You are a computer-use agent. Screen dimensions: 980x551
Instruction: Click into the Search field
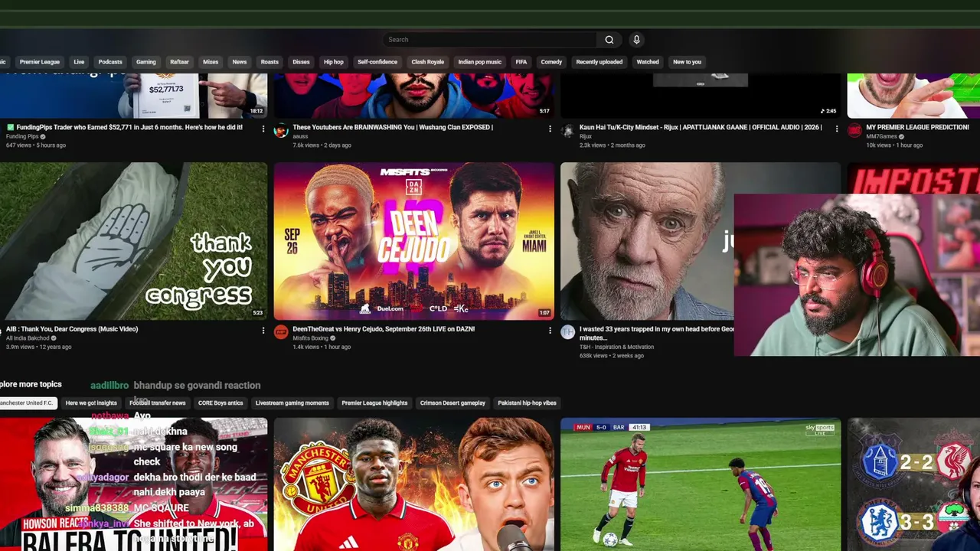pos(490,40)
